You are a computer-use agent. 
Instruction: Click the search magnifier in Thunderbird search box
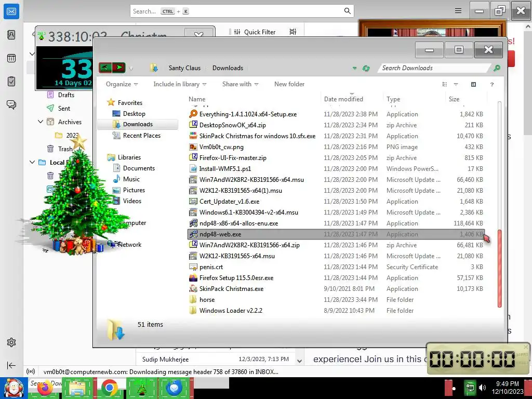[347, 11]
